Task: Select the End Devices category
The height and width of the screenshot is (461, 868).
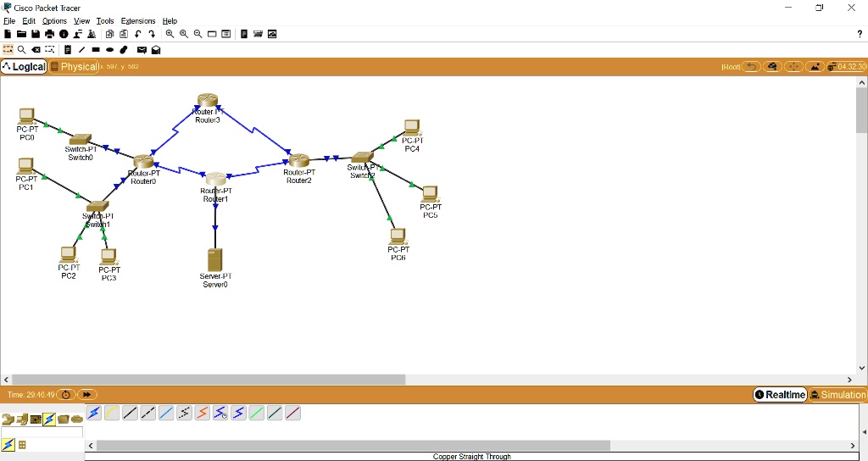Action: [22, 419]
